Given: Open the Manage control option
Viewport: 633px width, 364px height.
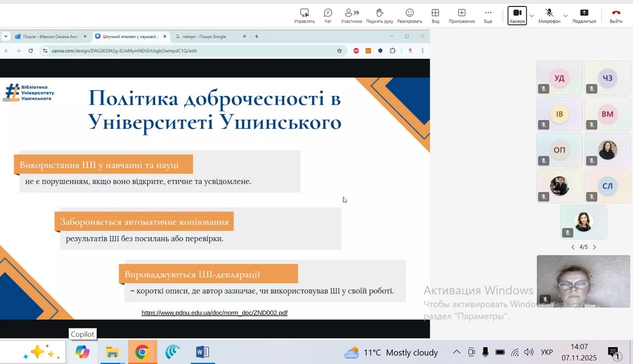Looking at the screenshot, I should coord(304,15).
